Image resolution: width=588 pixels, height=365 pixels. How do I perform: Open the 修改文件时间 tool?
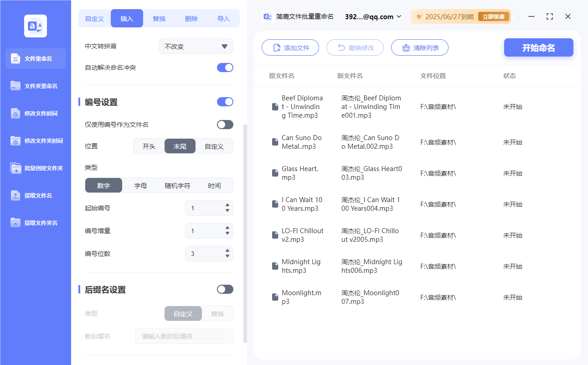35,113
